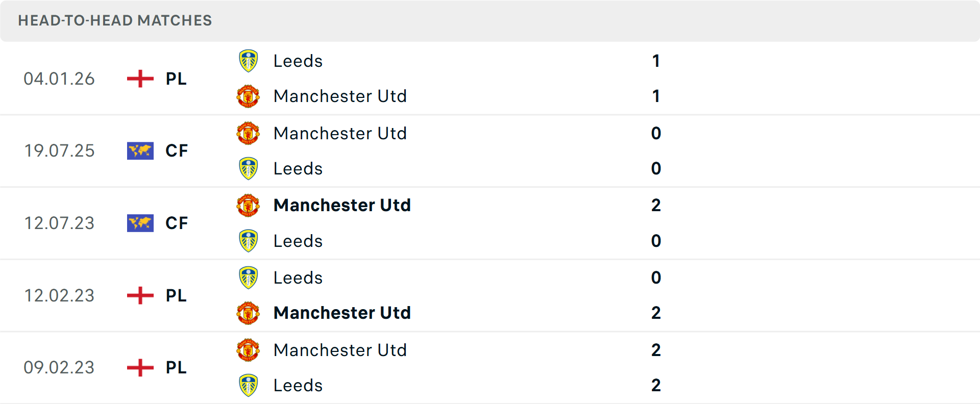Click the England flag beside the 12.02.23 fixture

[140, 295]
